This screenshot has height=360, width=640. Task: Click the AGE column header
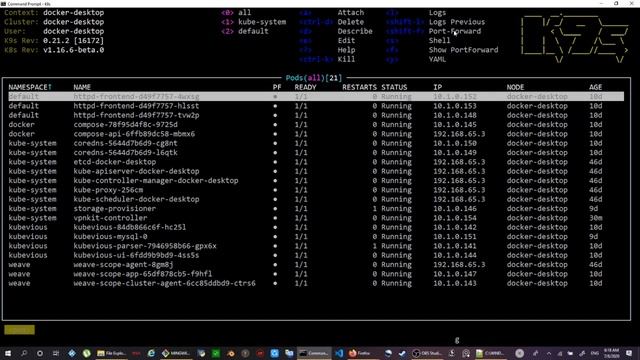(x=595, y=87)
